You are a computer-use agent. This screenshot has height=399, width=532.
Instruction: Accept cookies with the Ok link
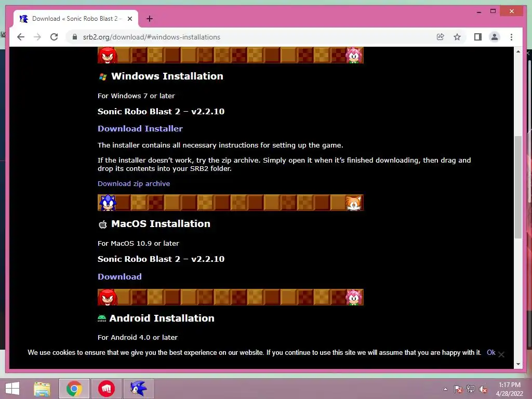pos(491,353)
